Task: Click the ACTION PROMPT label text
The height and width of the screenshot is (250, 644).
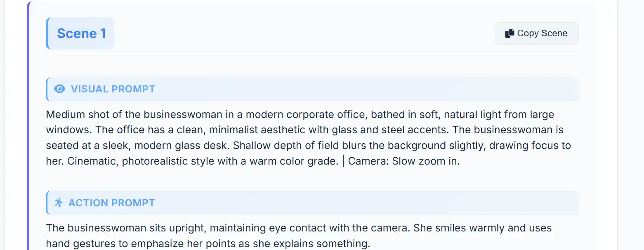Action: (112, 203)
